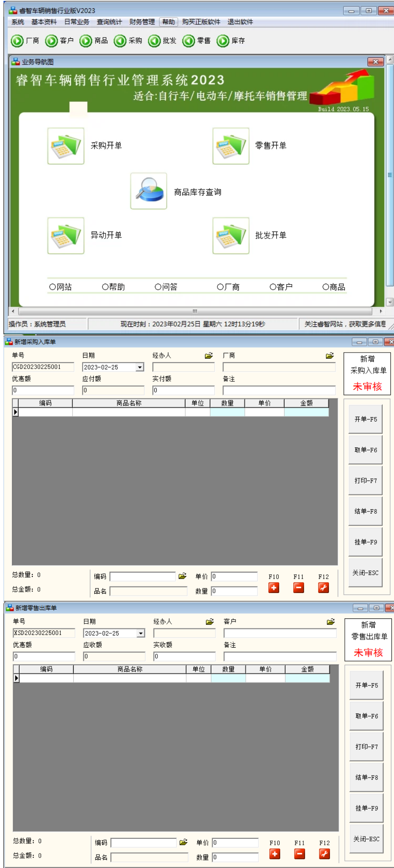Select the 客户 option in navigation panel

[x=281, y=287]
